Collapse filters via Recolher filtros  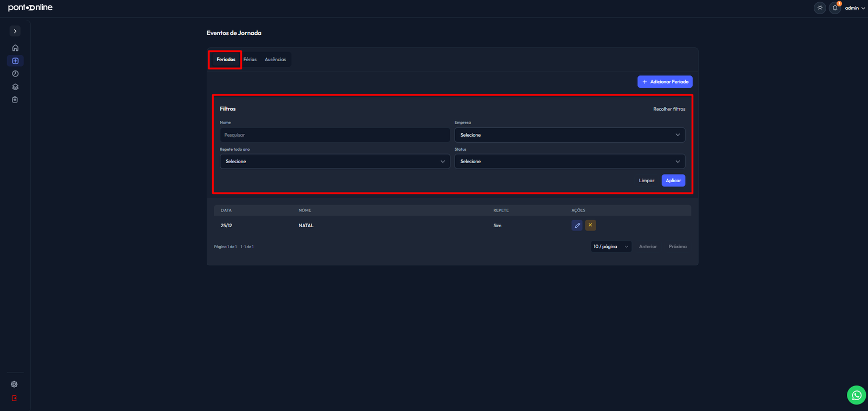click(x=669, y=109)
